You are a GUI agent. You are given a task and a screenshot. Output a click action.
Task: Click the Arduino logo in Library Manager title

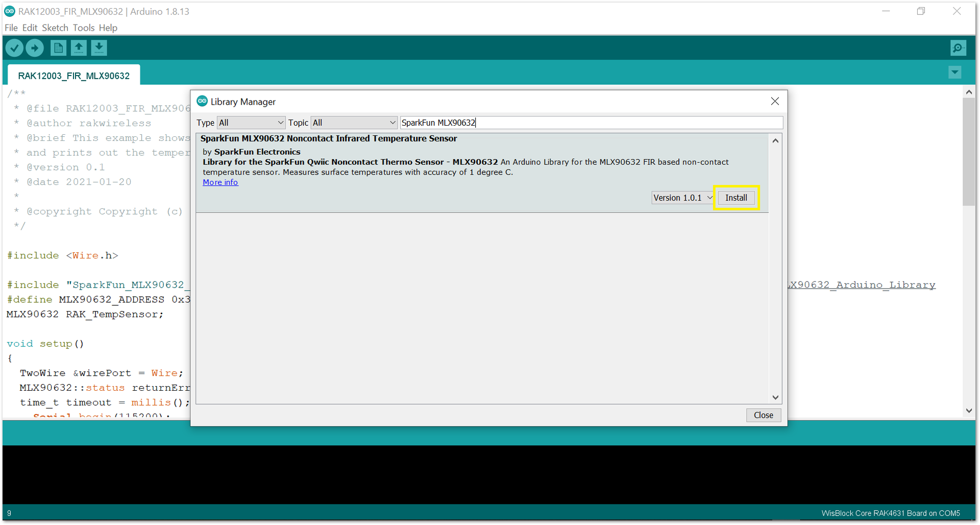(202, 101)
